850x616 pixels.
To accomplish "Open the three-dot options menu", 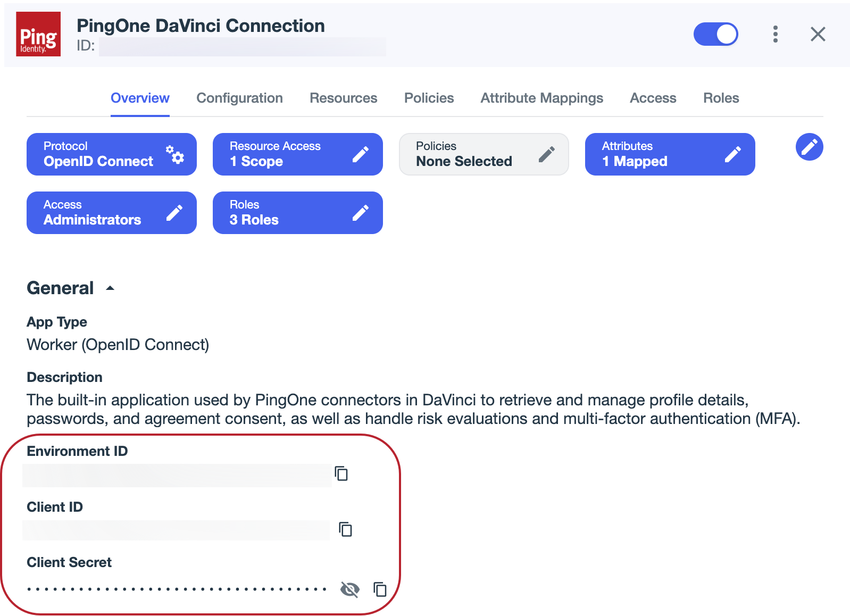I will click(776, 34).
